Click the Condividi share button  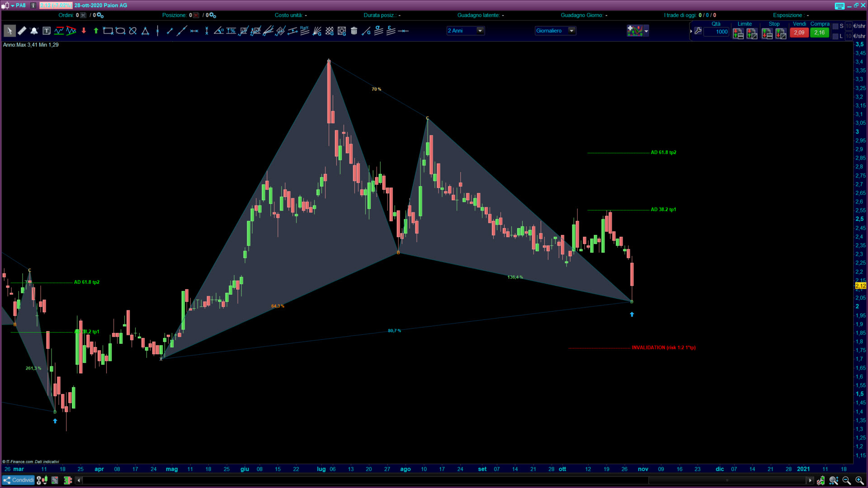19,480
